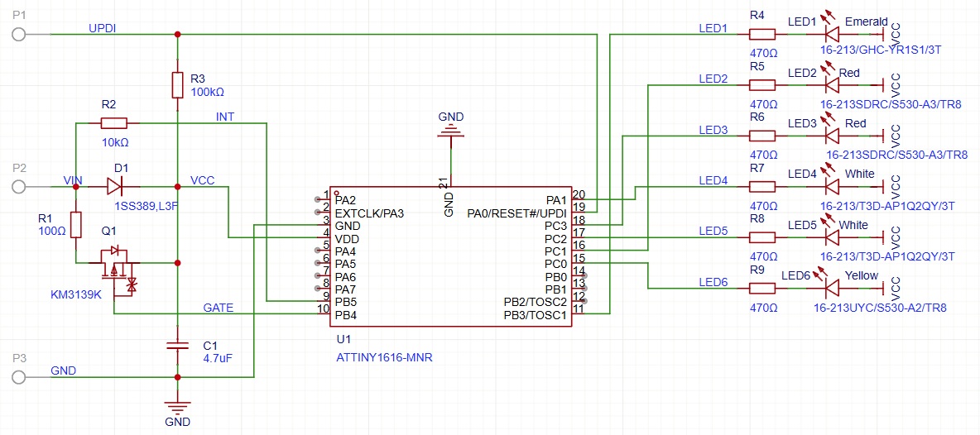Image resolution: width=980 pixels, height=435 pixels.
Task: Click the 470Ω value under R9
Action: [x=763, y=307]
